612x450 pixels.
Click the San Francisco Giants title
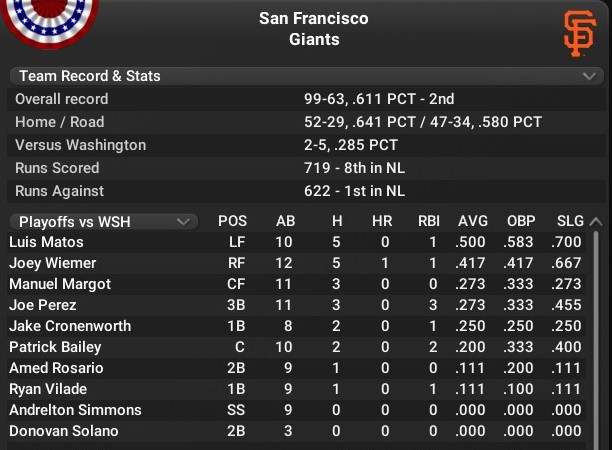pyautogui.click(x=314, y=29)
